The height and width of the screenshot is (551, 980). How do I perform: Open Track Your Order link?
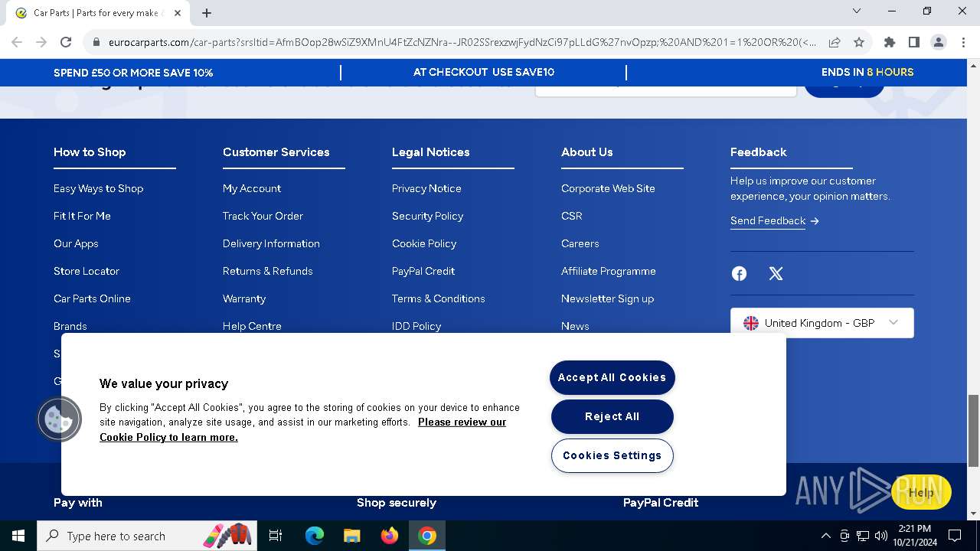click(263, 216)
